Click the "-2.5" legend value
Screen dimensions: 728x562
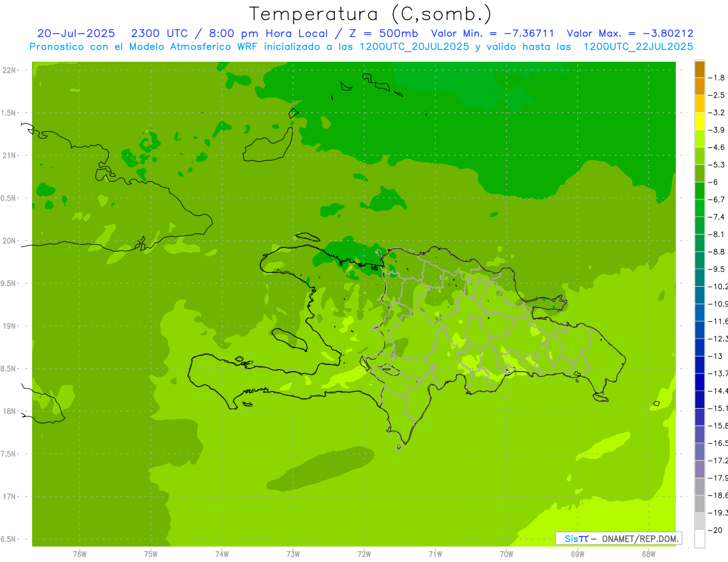pyautogui.click(x=716, y=95)
